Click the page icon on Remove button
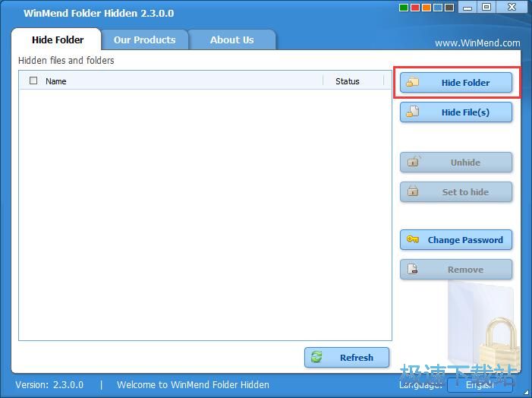 click(413, 269)
